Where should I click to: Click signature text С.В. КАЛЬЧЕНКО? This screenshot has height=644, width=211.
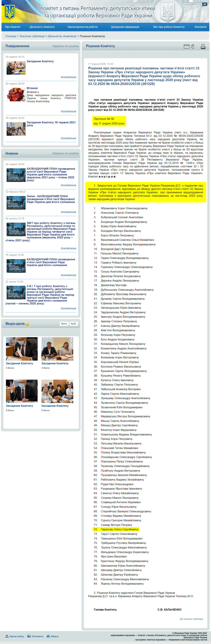(x=169, y=610)
